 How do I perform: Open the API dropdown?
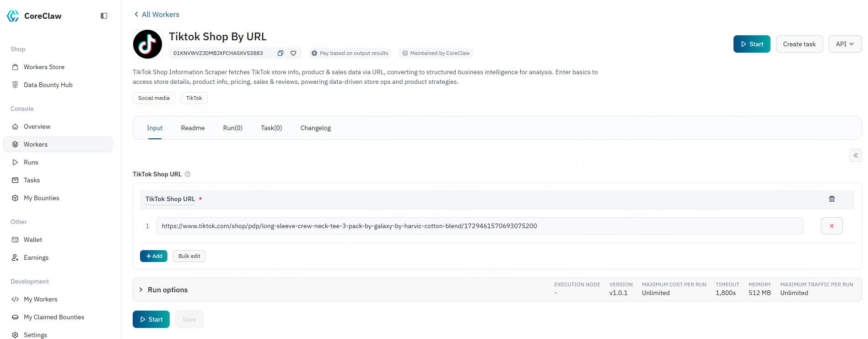click(x=845, y=44)
